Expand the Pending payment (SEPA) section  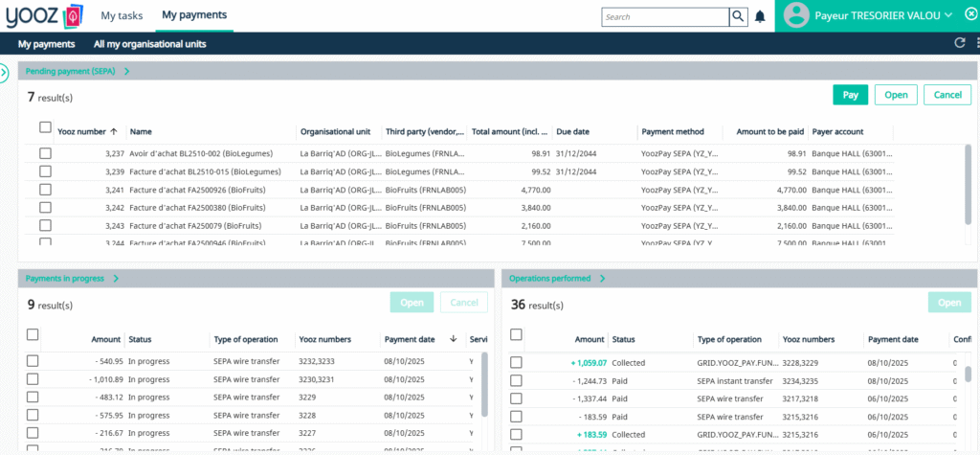(x=126, y=71)
